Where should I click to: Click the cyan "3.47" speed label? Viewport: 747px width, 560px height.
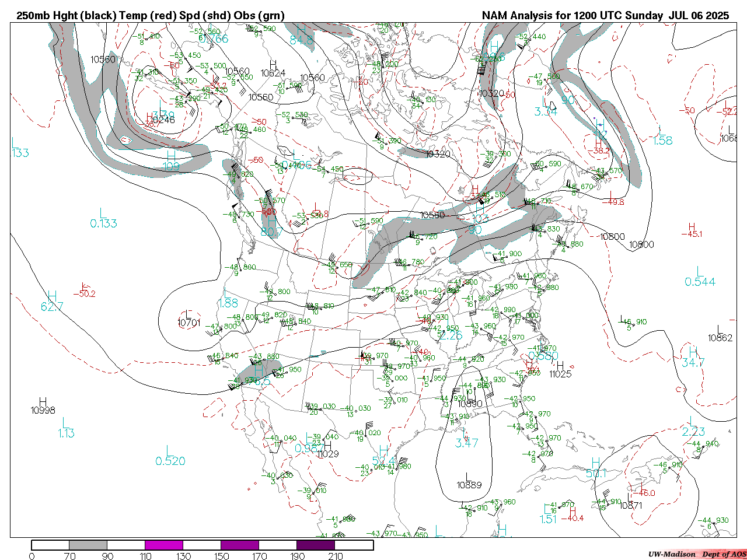click(467, 443)
